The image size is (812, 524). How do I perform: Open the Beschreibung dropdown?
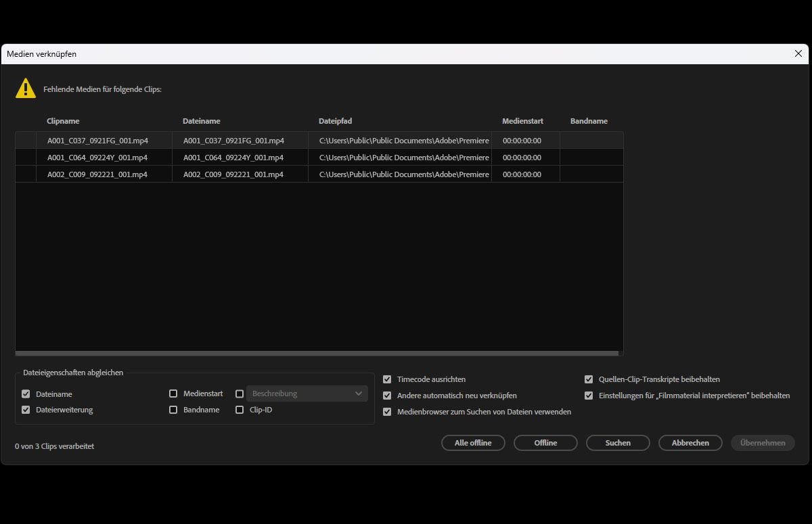307,394
